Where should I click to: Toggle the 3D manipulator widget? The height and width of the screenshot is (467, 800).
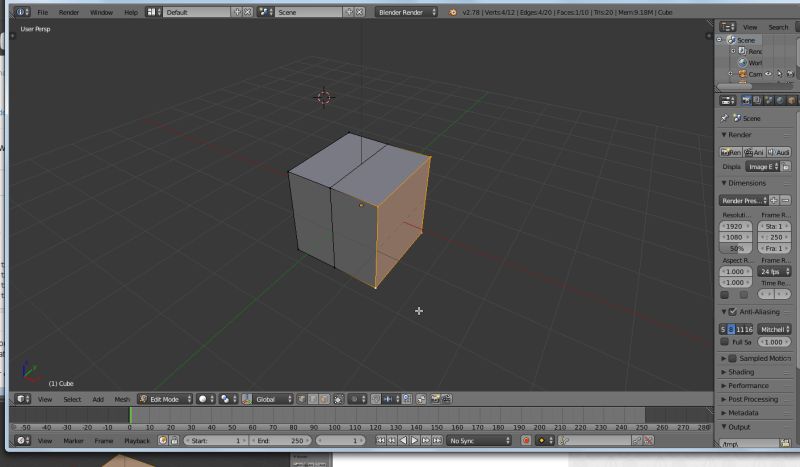click(247, 399)
